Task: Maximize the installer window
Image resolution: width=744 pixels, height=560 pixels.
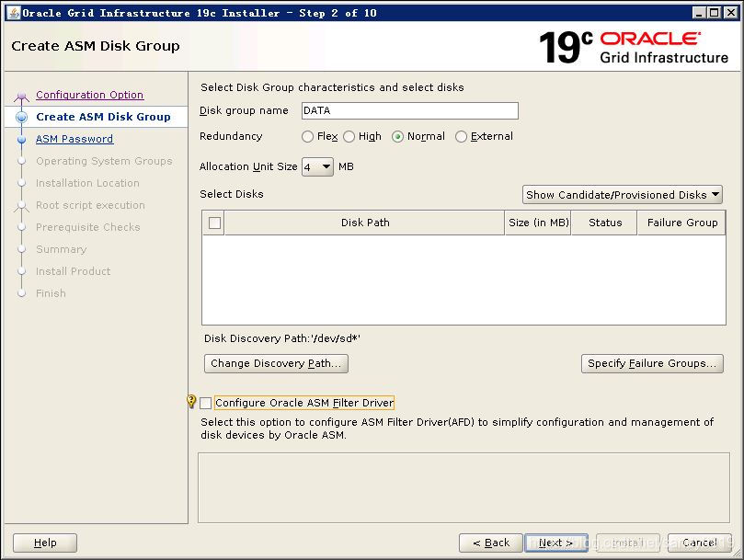Action: [x=714, y=13]
